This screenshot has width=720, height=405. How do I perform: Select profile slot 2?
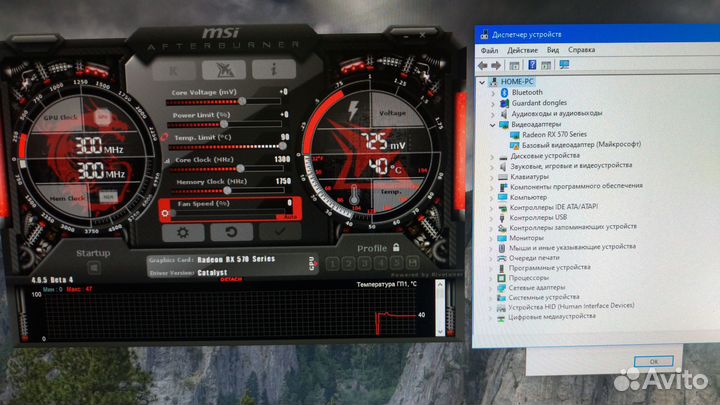click(x=349, y=264)
